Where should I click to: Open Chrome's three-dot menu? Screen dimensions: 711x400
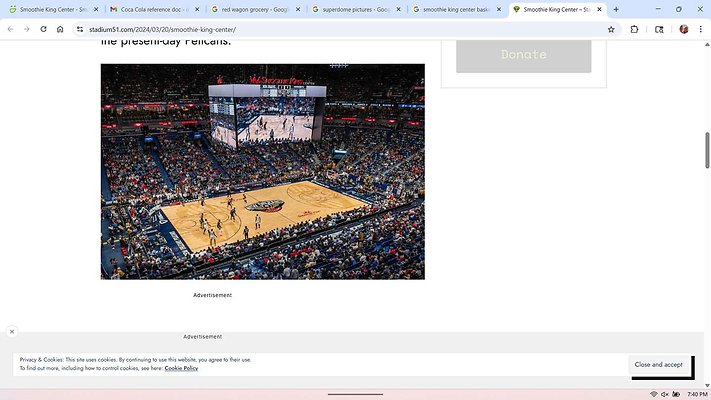coord(700,29)
